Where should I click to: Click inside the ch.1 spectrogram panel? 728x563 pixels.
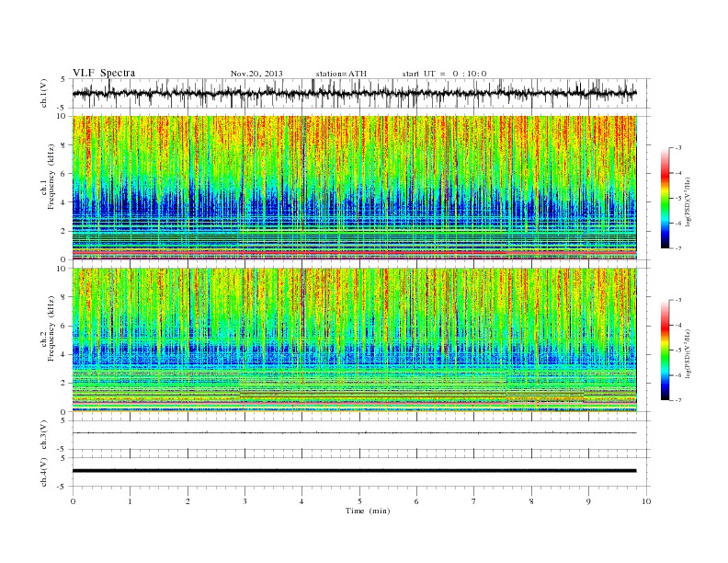click(x=354, y=188)
